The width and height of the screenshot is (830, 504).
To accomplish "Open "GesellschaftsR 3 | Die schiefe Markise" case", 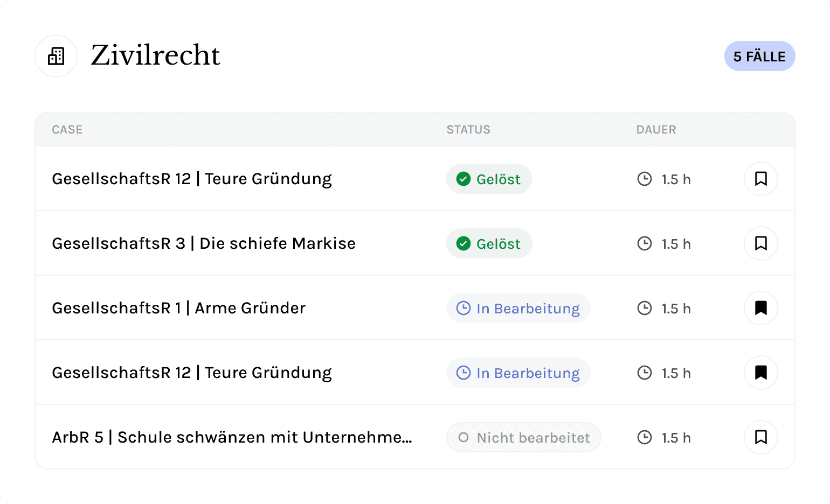I will pos(204,243).
